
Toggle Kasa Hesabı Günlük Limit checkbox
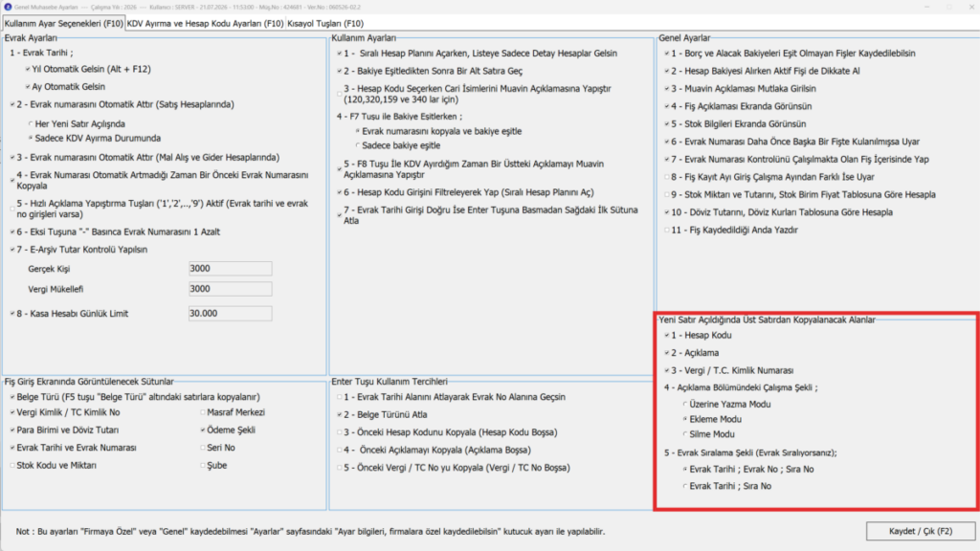coord(12,314)
